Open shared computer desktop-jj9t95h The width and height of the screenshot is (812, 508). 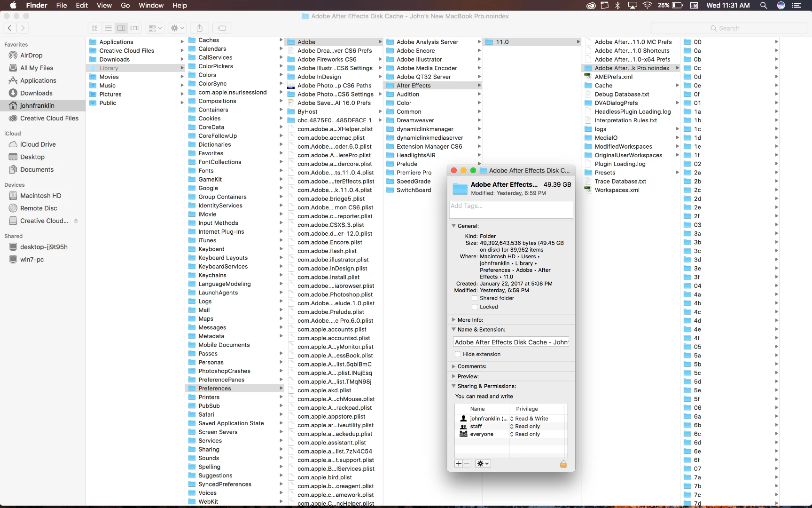(x=44, y=247)
